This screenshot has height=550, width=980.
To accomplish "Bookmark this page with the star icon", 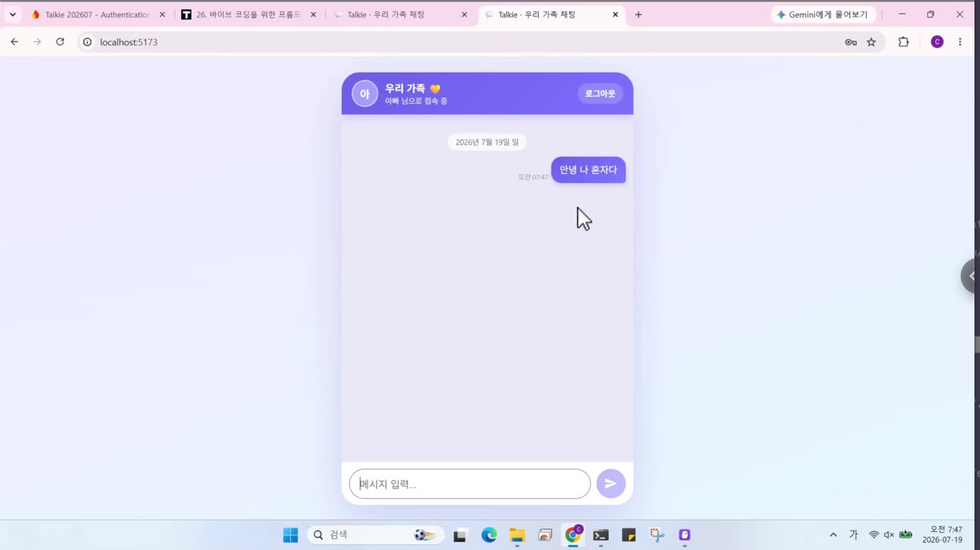I will 871,42.
